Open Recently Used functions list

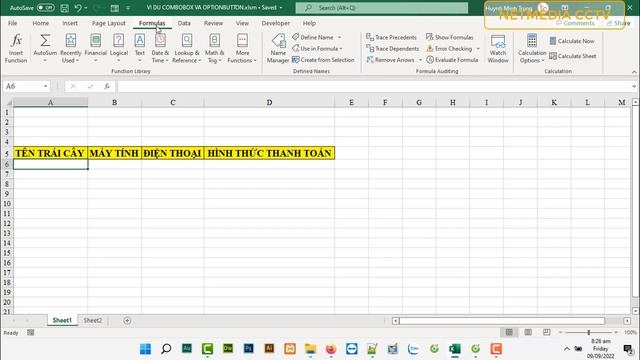tap(71, 48)
